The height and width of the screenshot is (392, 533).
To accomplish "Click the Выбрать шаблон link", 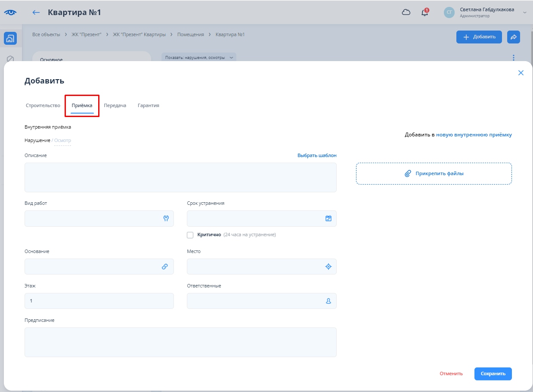I will pos(317,155).
